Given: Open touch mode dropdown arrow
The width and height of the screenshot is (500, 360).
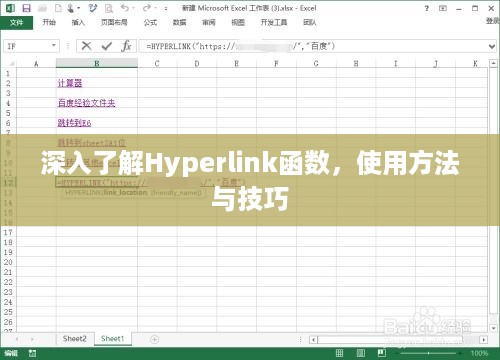Looking at the screenshot, I should pyautogui.click(x=79, y=9).
